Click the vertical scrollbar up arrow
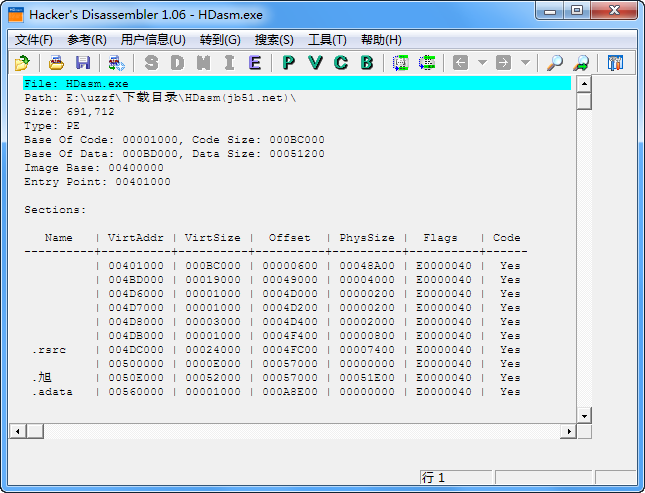Image resolution: width=645 pixels, height=493 pixels. click(584, 84)
